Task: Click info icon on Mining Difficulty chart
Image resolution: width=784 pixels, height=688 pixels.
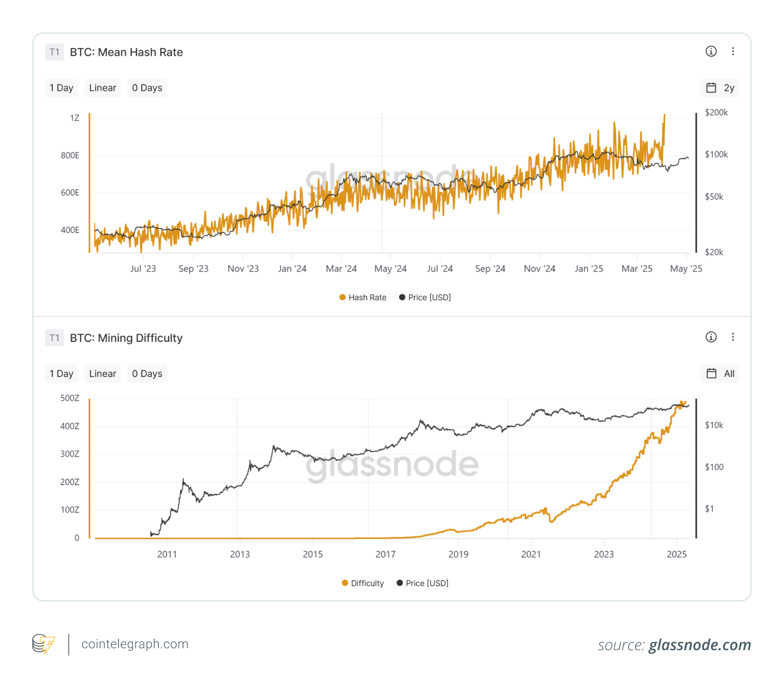Action: click(x=711, y=337)
